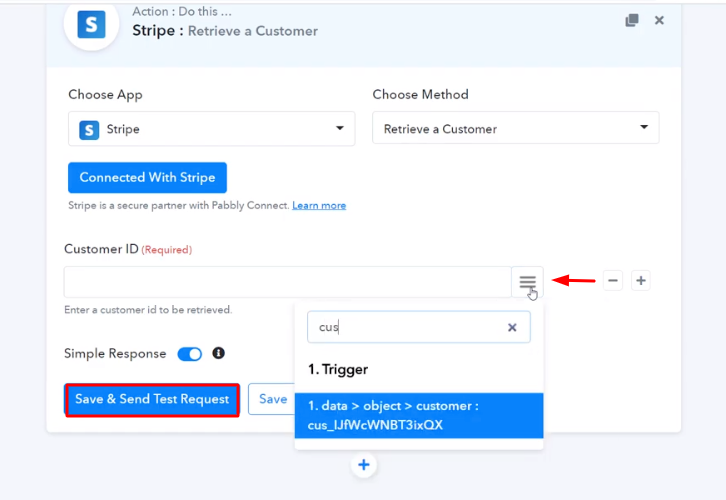Clear the 'cus' search text with the X icon

[512, 328]
